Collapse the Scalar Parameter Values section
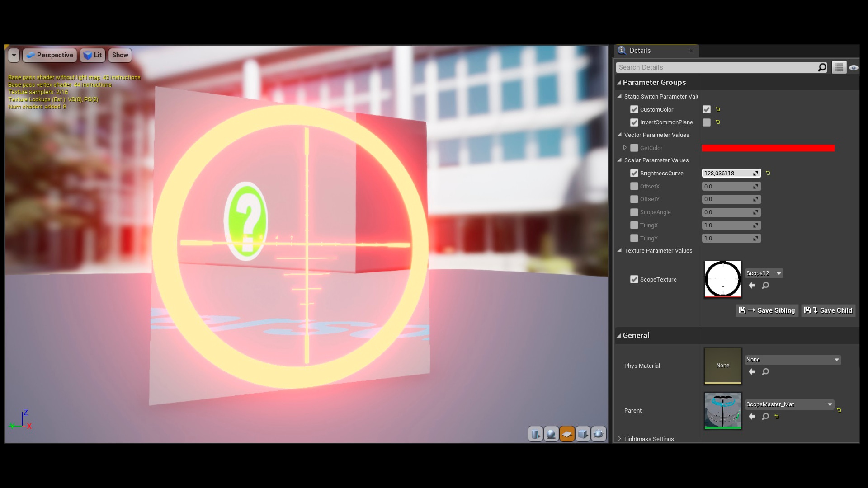The height and width of the screenshot is (488, 868). 619,160
